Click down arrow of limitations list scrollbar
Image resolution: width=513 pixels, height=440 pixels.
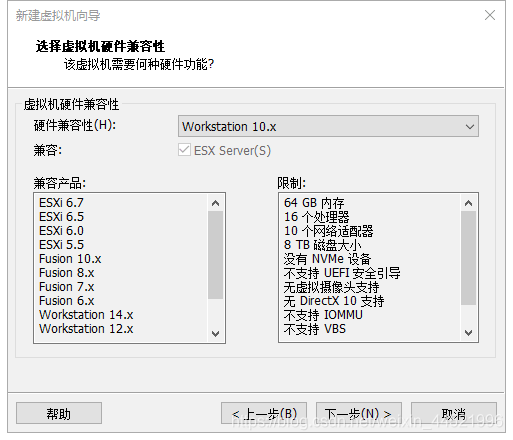468,333
